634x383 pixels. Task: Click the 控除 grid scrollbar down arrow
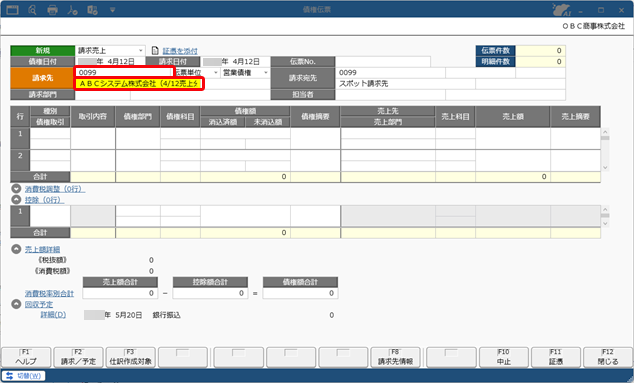(x=605, y=224)
